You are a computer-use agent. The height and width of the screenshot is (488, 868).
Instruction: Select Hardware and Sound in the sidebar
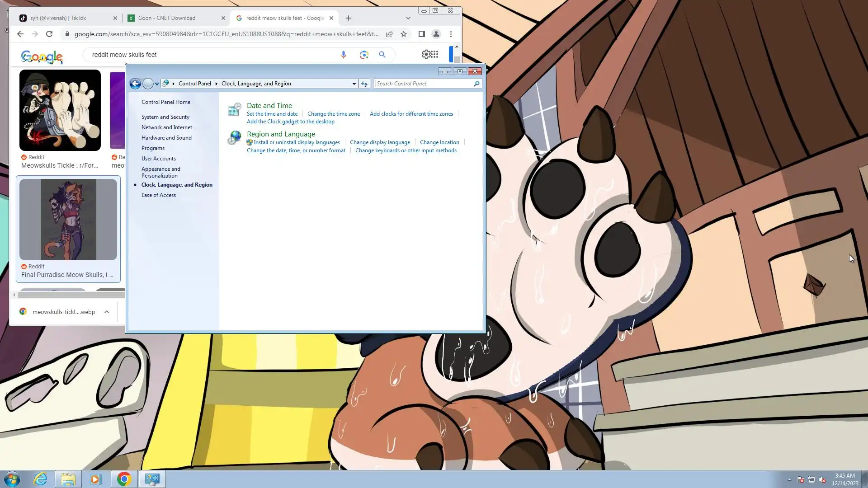coord(166,138)
